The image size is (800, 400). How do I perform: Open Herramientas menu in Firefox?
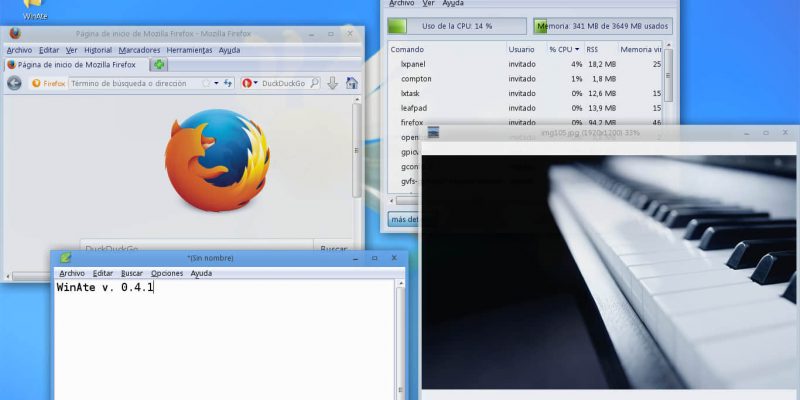189,50
